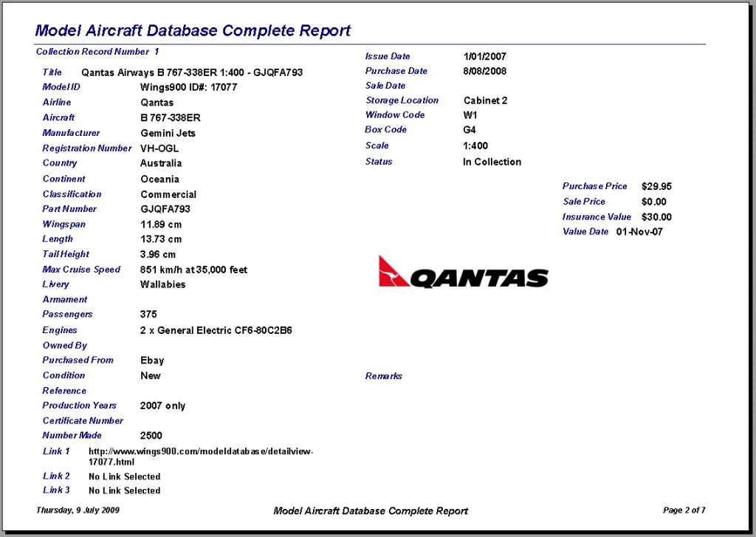This screenshot has width=756, height=537.
Task: Select the Purchase Date value 8/08/2008
Action: [x=484, y=71]
